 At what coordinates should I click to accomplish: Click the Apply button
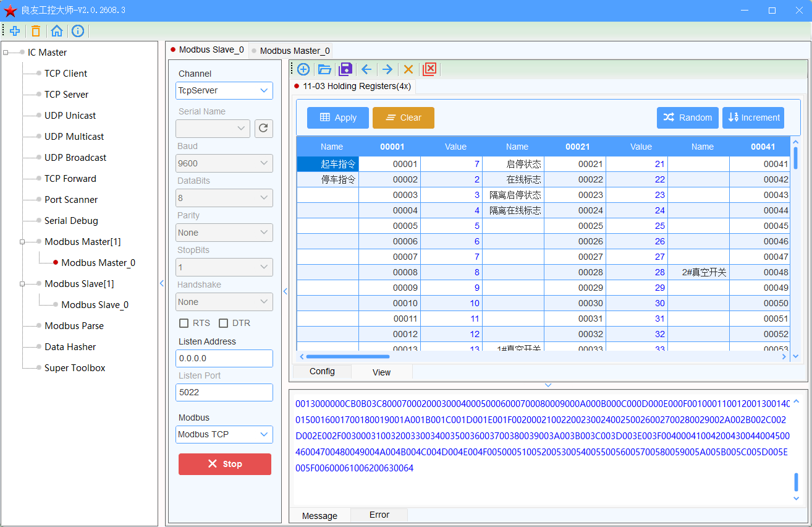338,118
